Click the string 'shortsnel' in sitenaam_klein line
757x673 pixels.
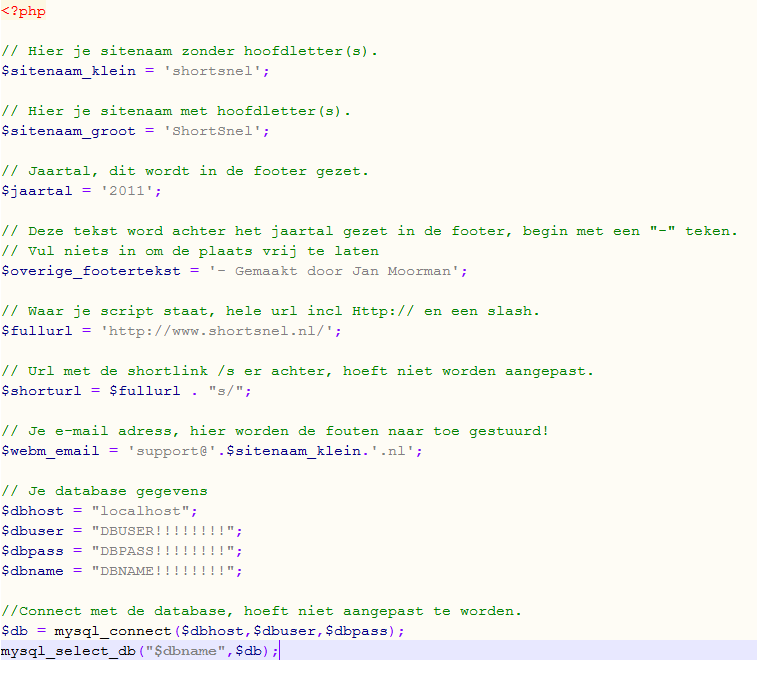212,71
